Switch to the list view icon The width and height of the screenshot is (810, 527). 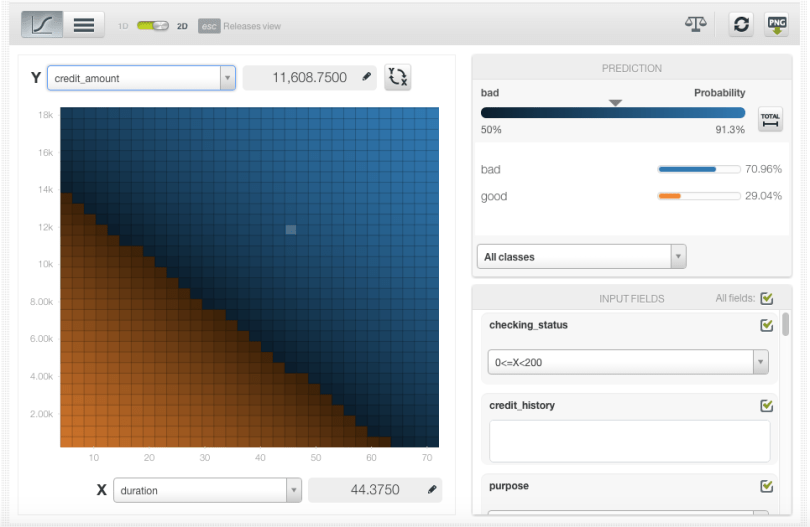(84, 25)
